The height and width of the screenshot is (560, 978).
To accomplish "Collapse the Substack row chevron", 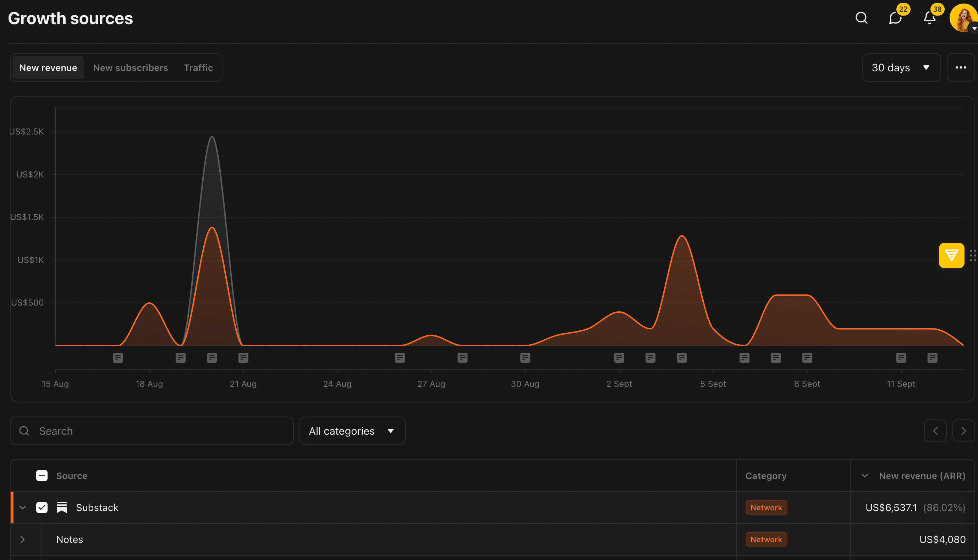I will pyautogui.click(x=23, y=507).
